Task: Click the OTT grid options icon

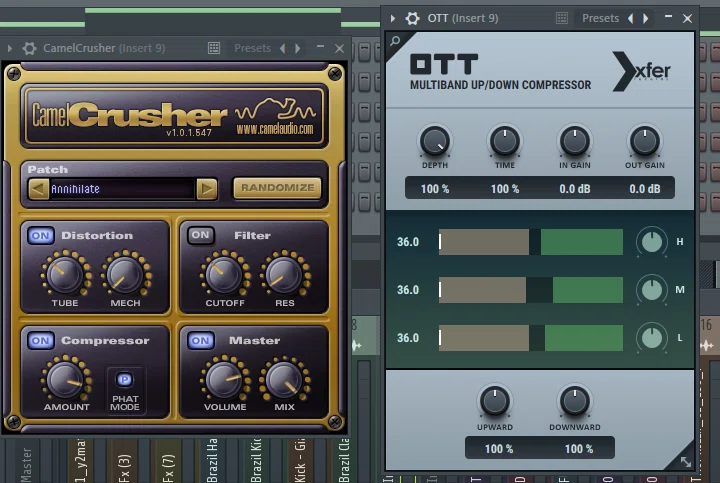Action: point(562,18)
